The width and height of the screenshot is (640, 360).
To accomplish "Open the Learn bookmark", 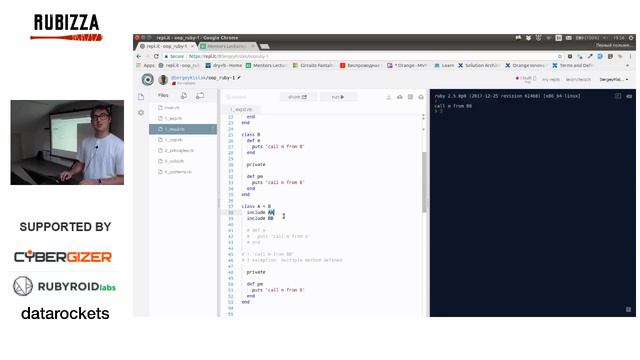I will point(444,65).
